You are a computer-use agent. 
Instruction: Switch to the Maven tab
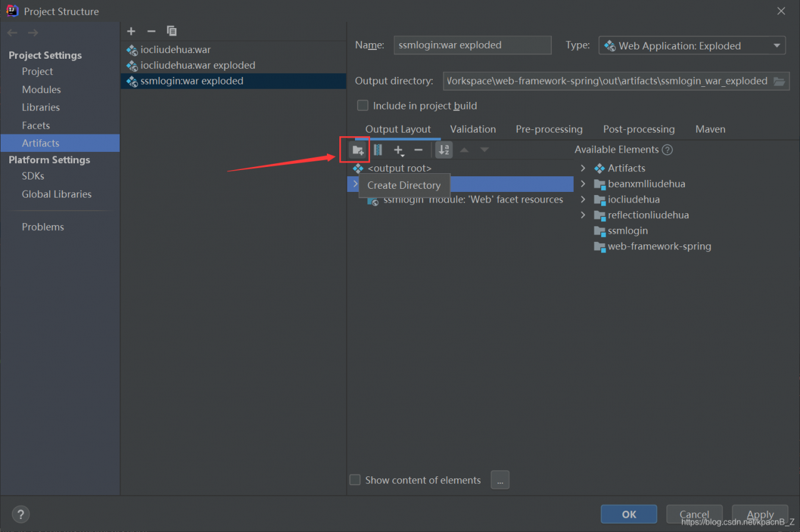pos(710,129)
